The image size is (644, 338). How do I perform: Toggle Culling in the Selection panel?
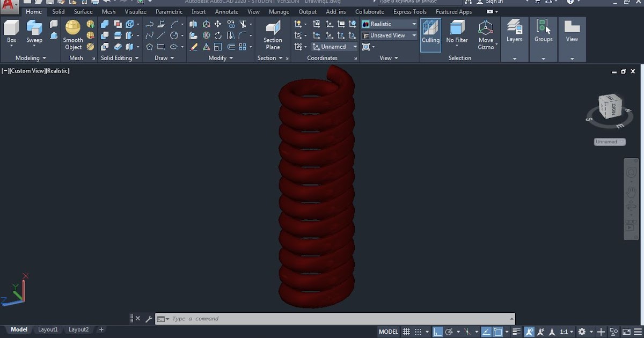[x=430, y=33]
